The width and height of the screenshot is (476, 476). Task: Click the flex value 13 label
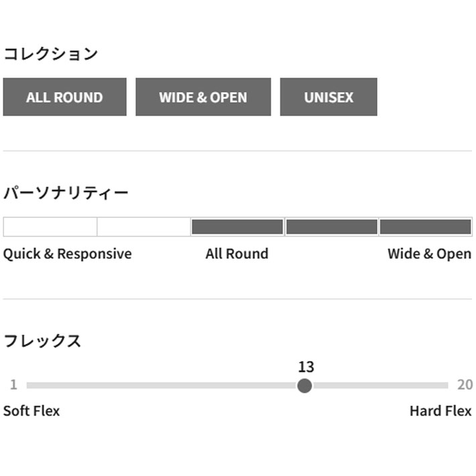pyautogui.click(x=306, y=367)
